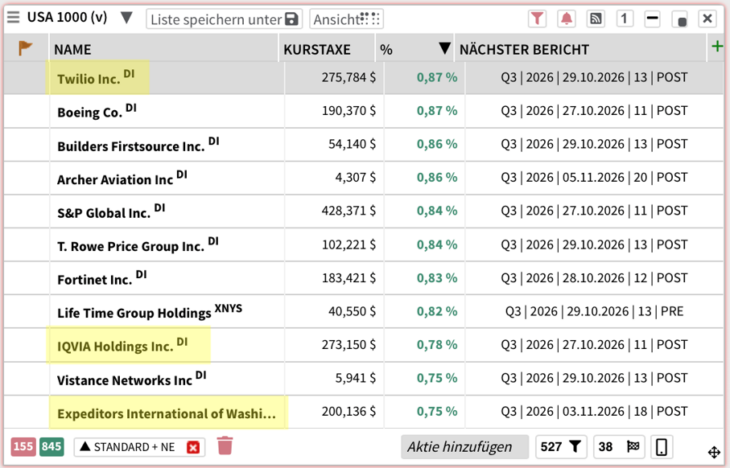Click the price 5,941 $

point(356,378)
